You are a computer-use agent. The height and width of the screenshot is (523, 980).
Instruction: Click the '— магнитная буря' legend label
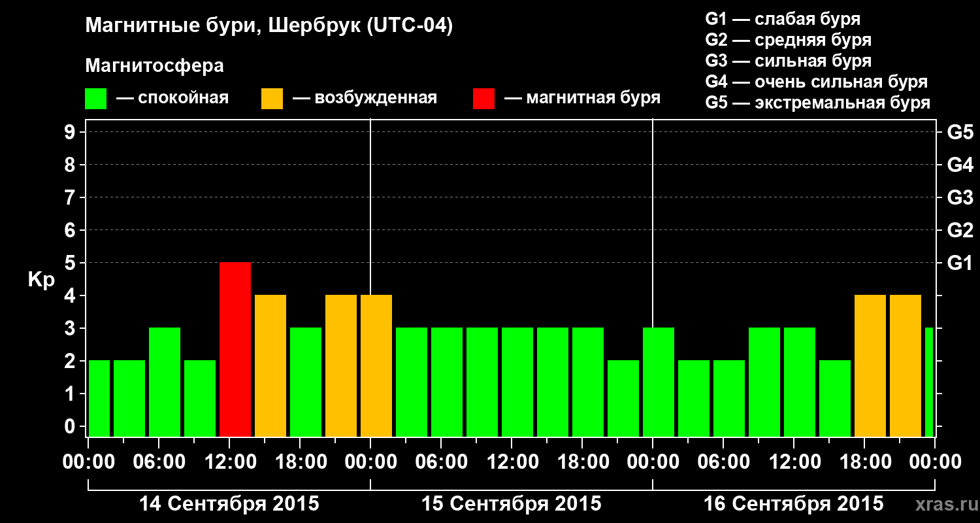[582, 98]
